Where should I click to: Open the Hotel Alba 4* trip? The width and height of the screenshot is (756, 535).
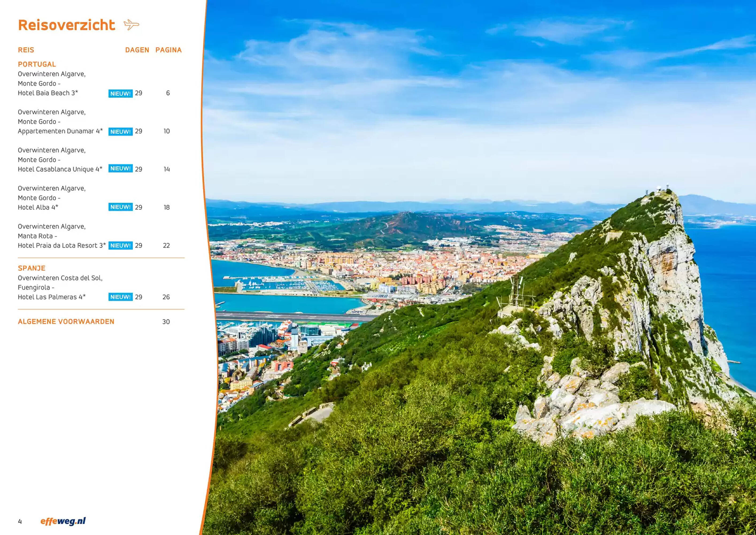[x=38, y=208]
